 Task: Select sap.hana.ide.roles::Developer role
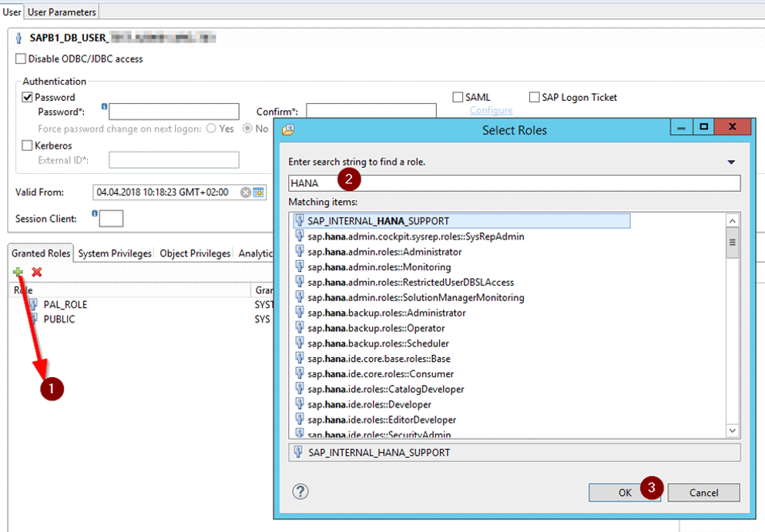pos(369,404)
